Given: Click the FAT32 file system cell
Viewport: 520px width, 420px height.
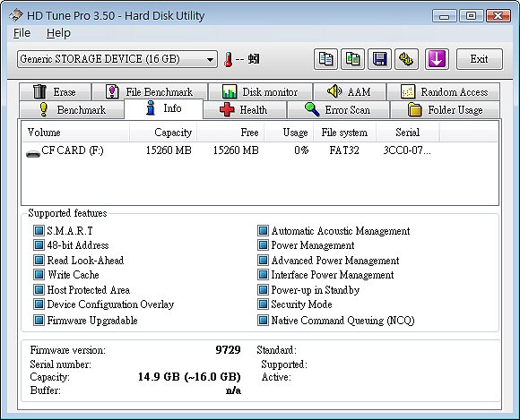Looking at the screenshot, I should pyautogui.click(x=344, y=150).
